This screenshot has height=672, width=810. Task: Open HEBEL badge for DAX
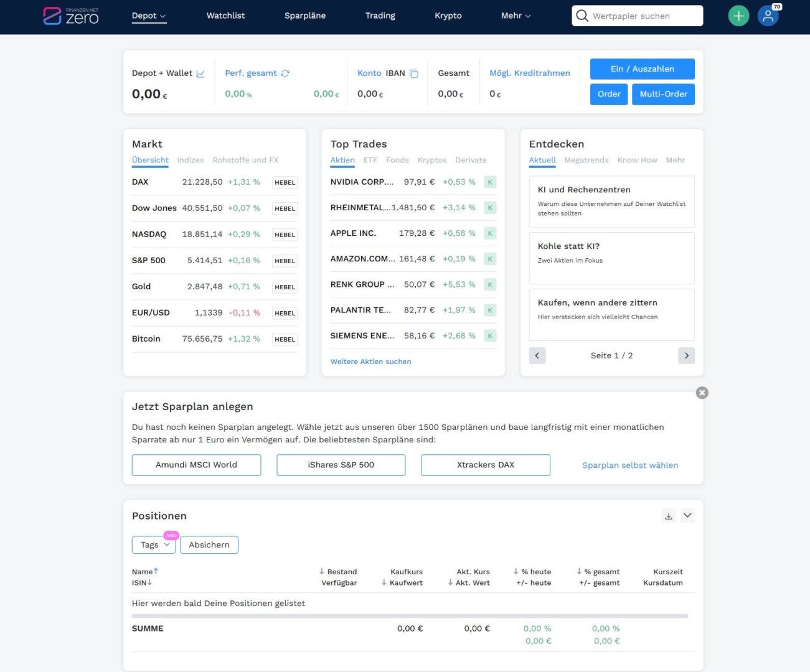[285, 182]
